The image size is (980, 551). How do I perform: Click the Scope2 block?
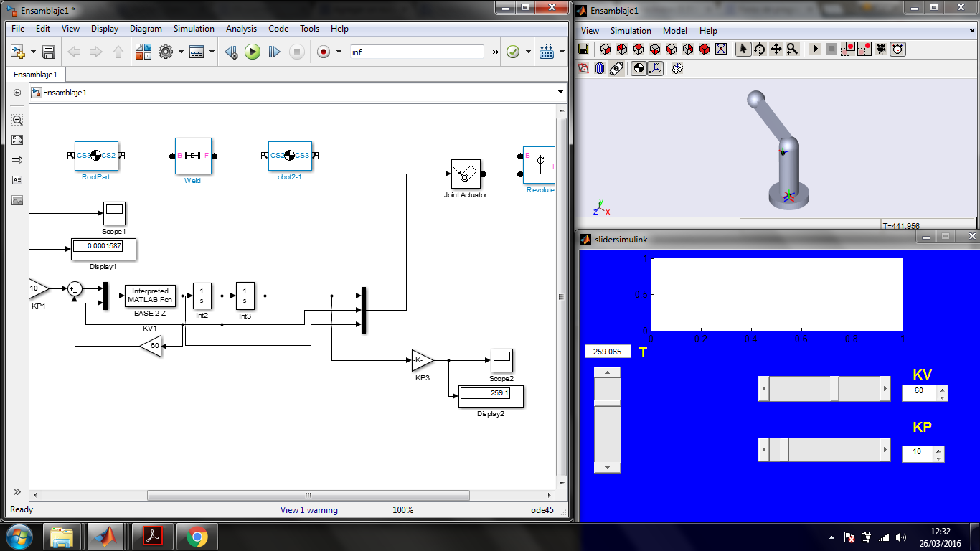[x=501, y=360]
